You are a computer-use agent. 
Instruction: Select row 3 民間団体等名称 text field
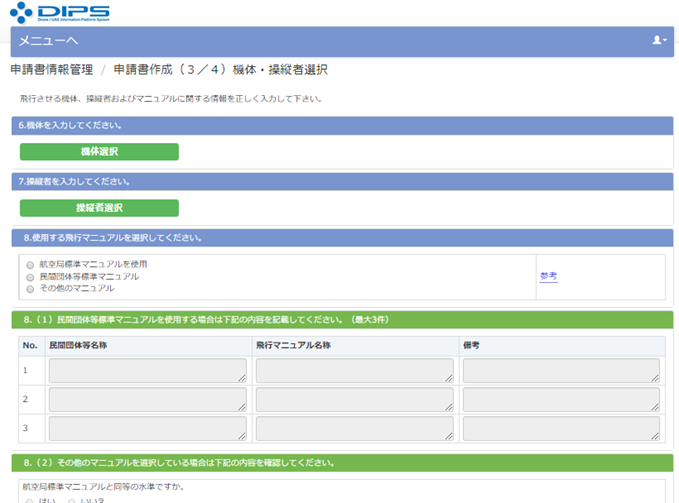[147, 429]
